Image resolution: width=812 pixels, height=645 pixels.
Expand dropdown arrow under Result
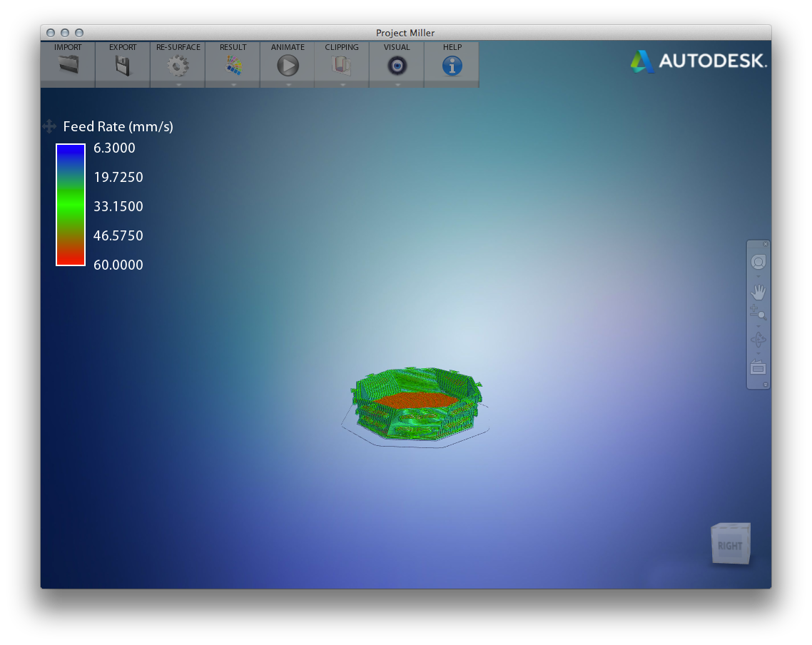coord(233,84)
